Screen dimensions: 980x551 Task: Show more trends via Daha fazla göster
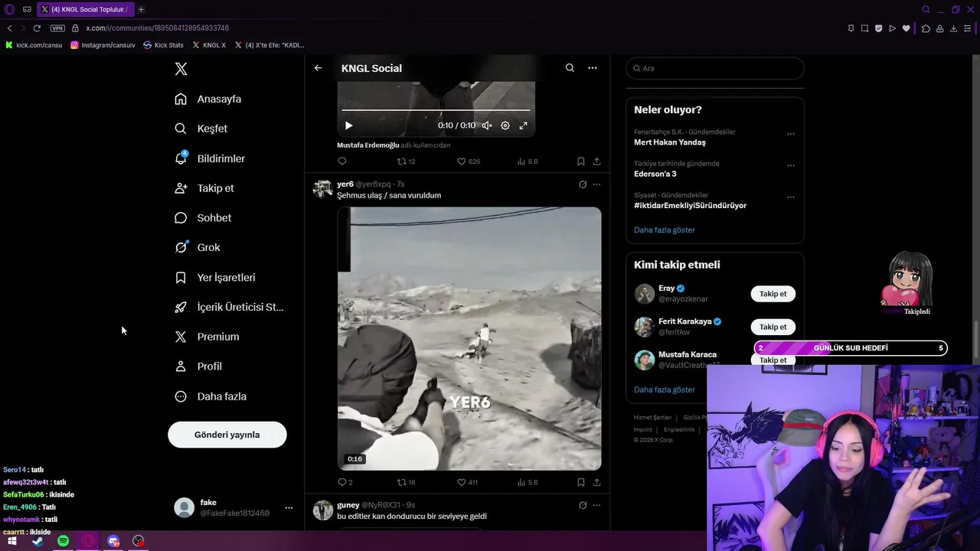coord(665,230)
